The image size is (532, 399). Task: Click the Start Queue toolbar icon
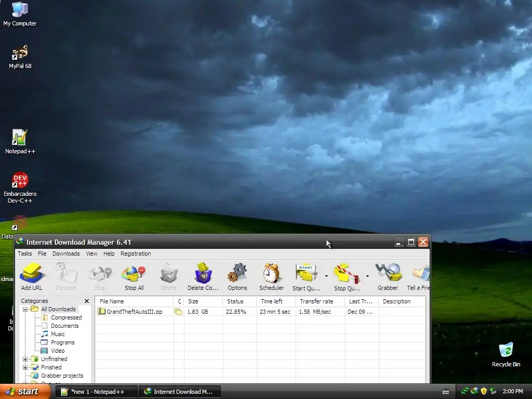click(307, 273)
